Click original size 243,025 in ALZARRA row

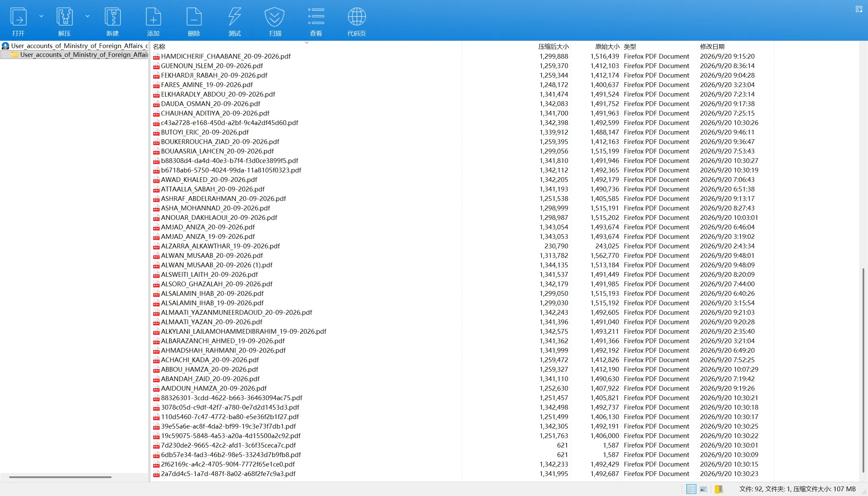pyautogui.click(x=607, y=246)
